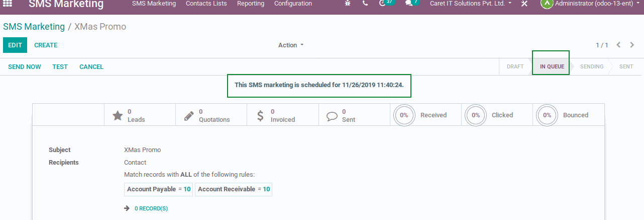Select the SENT status stage
The width and height of the screenshot is (644, 220).
point(626,66)
